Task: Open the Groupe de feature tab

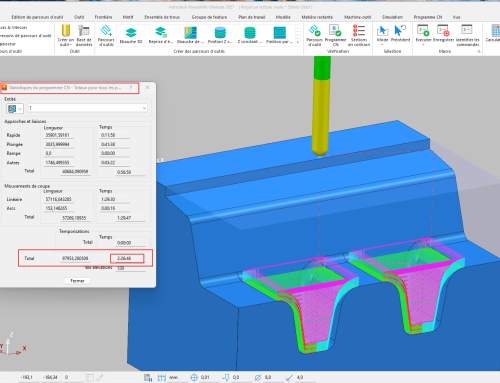Action: click(x=209, y=17)
